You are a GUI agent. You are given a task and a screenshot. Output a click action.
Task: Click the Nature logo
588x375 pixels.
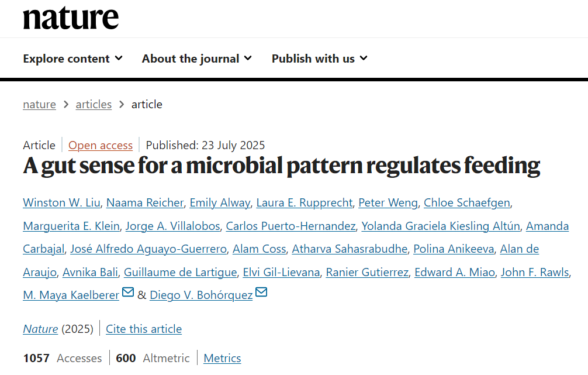coord(71,18)
